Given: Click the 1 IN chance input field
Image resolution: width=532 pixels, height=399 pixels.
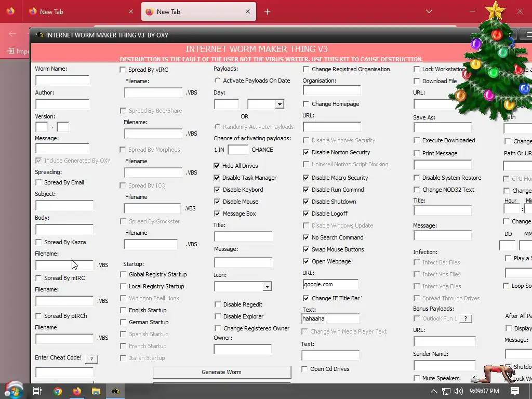Looking at the screenshot, I should tap(238, 150).
